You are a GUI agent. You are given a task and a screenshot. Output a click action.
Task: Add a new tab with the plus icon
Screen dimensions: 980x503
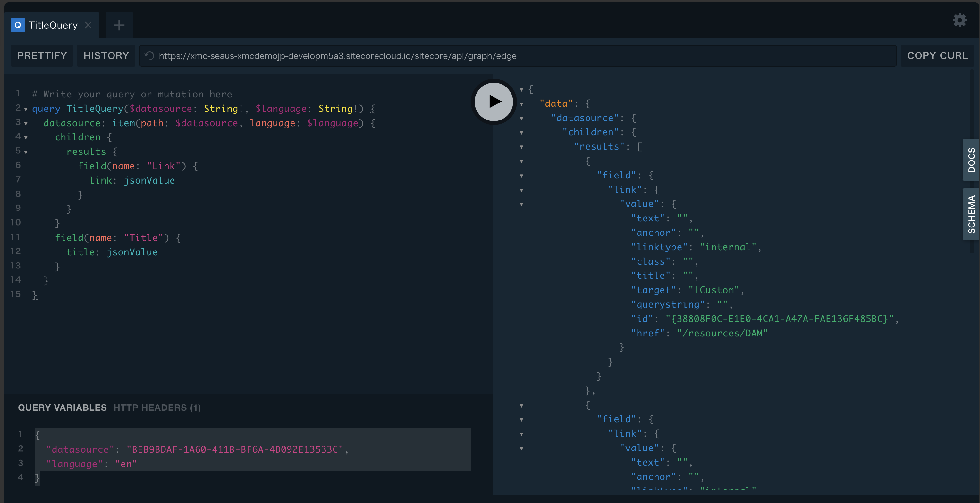[x=119, y=25]
